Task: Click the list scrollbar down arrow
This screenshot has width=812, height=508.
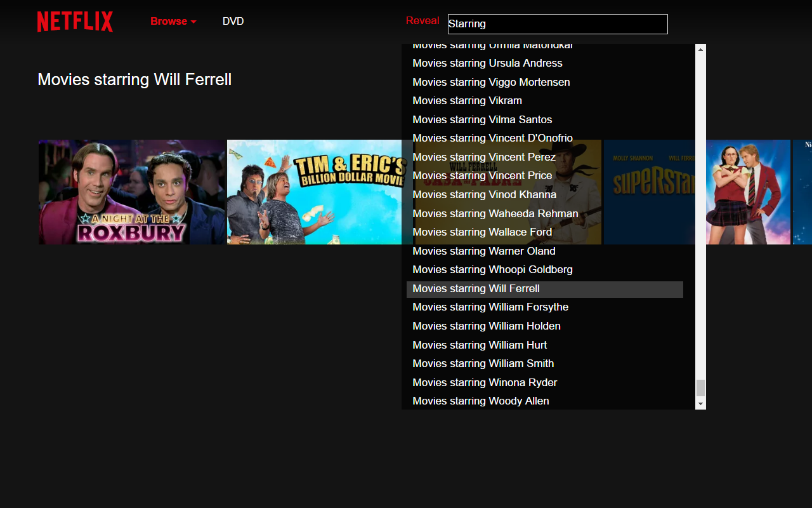Action: (700, 403)
